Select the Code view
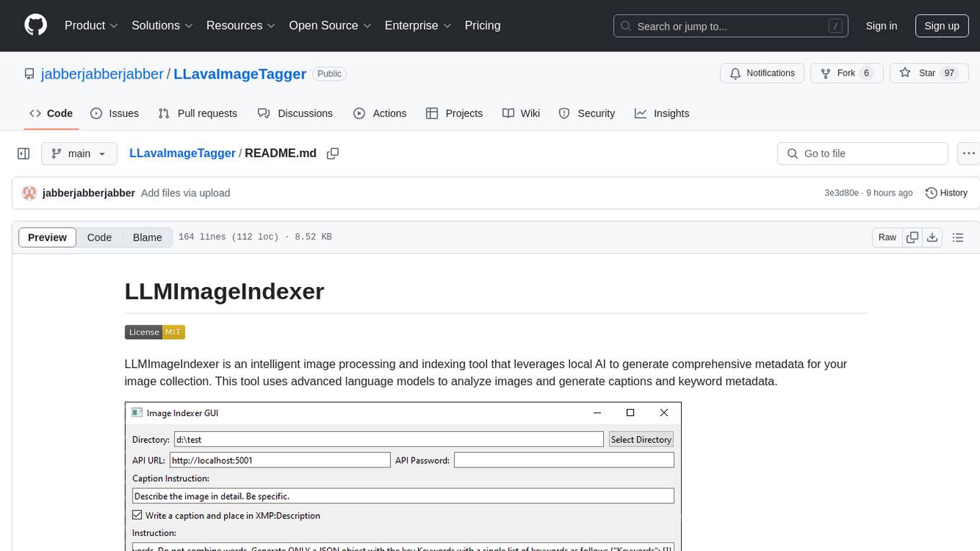 99,237
